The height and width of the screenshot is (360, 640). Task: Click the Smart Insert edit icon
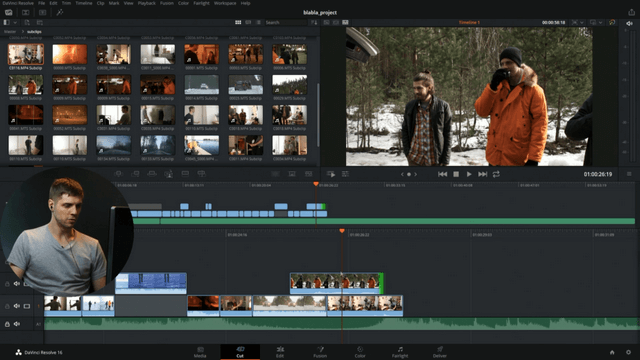click(x=118, y=174)
